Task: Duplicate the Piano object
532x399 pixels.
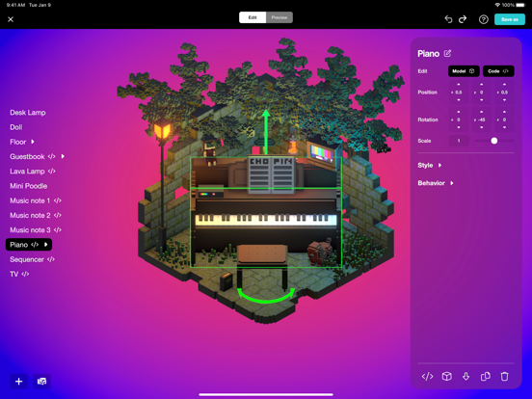Action: point(486,376)
